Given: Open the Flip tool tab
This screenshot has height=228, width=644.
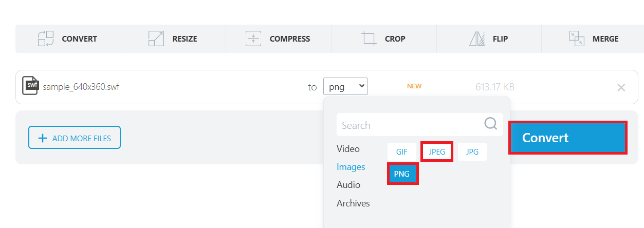Looking at the screenshot, I should tap(489, 39).
